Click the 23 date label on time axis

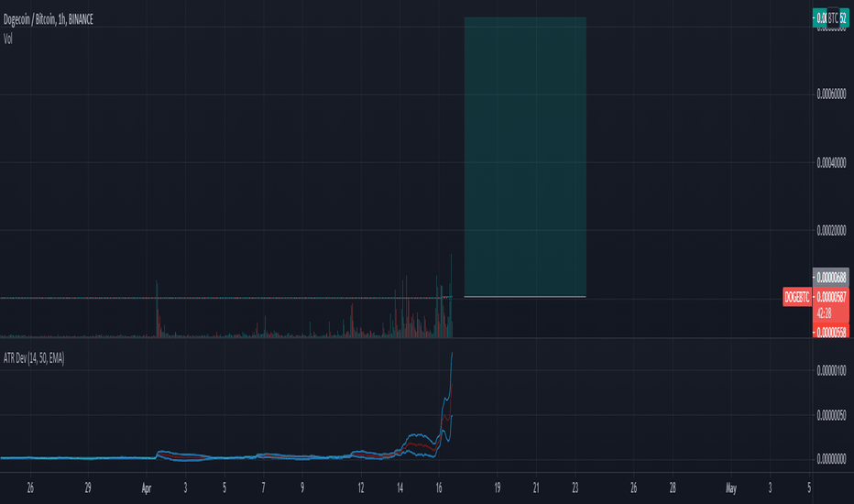point(575,488)
